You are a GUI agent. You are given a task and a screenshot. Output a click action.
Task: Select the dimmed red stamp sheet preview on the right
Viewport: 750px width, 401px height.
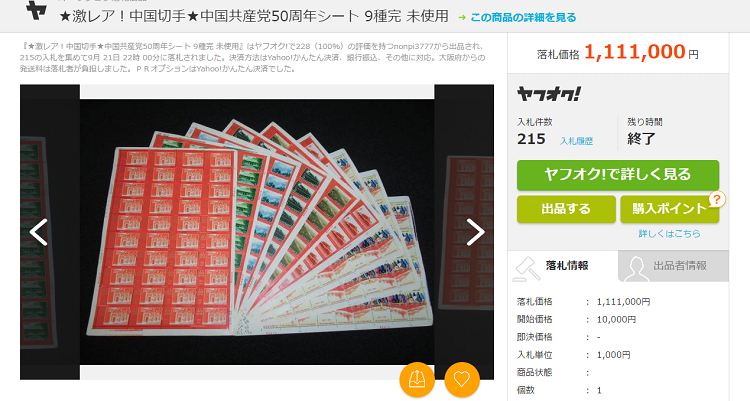coord(464,232)
